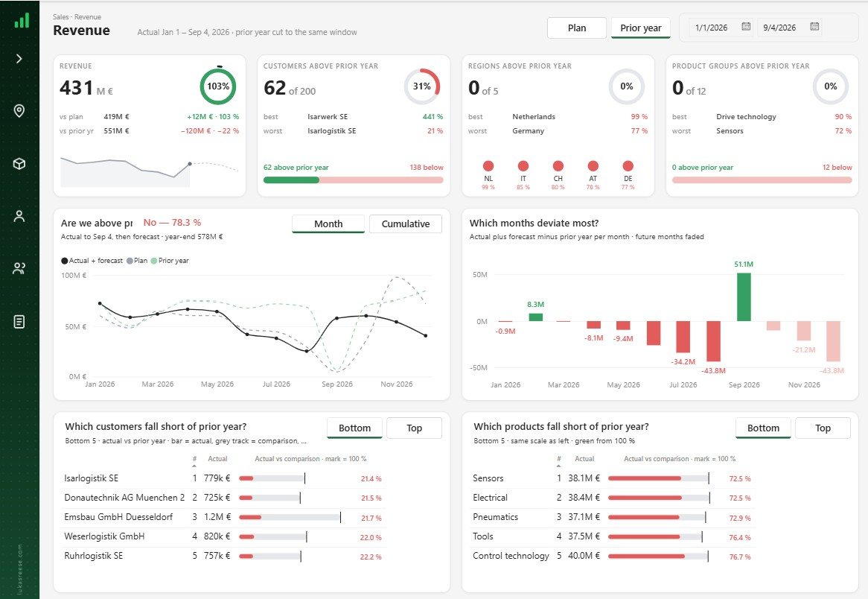Viewport: 868px width, 599px height.
Task: Select Weserlogistik GmbH row
Action: tap(224, 536)
